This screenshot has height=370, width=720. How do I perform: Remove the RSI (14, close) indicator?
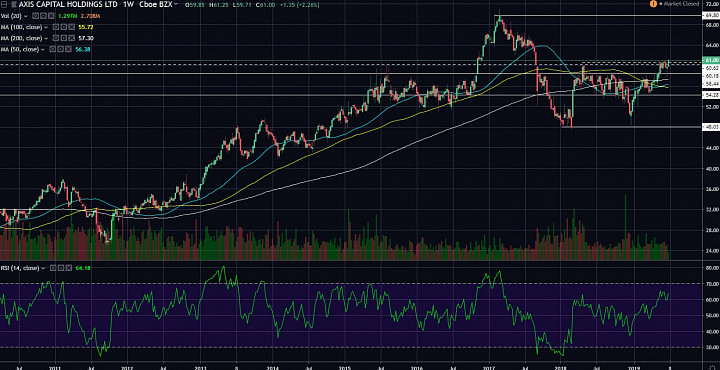click(x=68, y=268)
